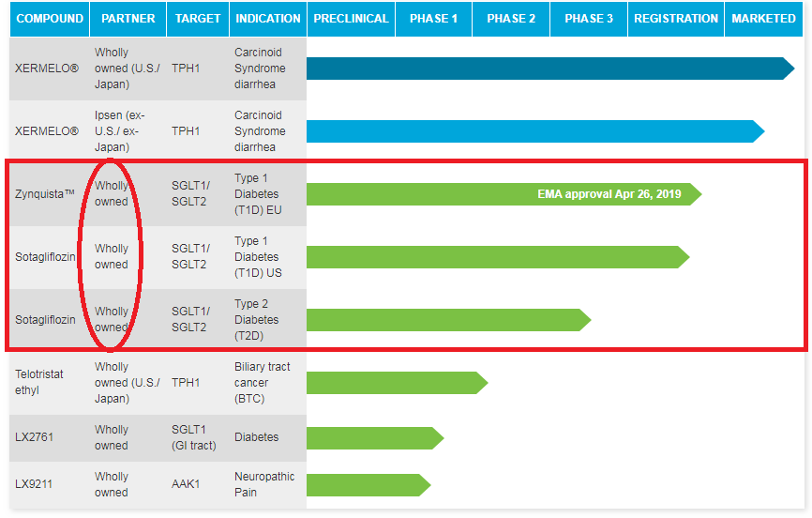Click the LX2761 compound name

[34, 437]
